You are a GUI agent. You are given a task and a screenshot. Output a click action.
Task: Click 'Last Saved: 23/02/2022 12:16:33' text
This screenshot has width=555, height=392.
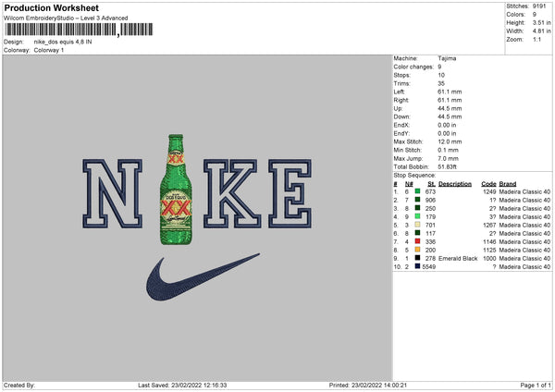pos(182,386)
